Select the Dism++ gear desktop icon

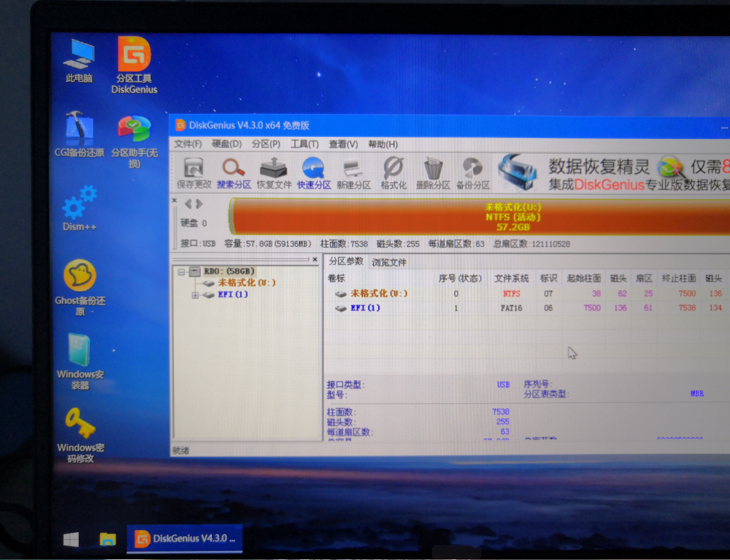tap(80, 209)
